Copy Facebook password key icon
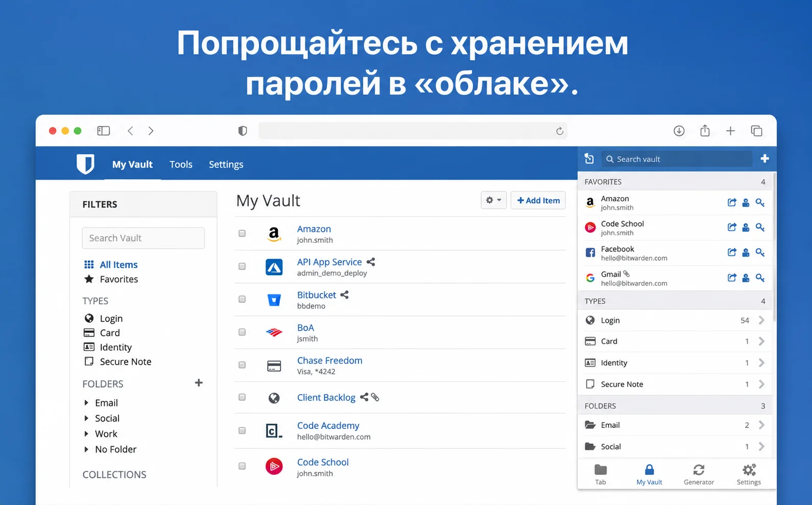The image size is (812, 505). pyautogui.click(x=760, y=252)
